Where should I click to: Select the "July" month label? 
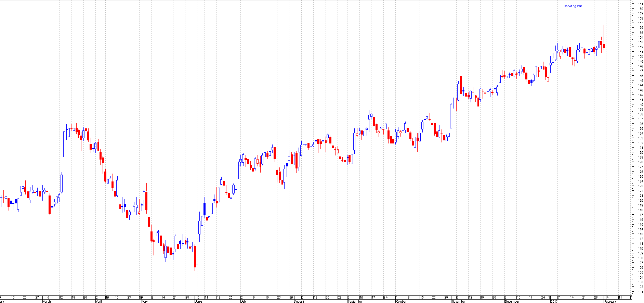click(x=244, y=301)
